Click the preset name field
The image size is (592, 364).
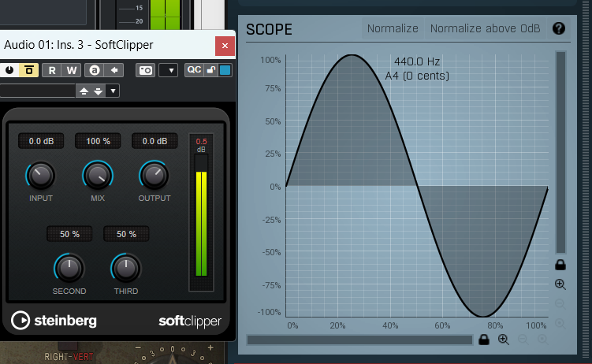pos(38,91)
